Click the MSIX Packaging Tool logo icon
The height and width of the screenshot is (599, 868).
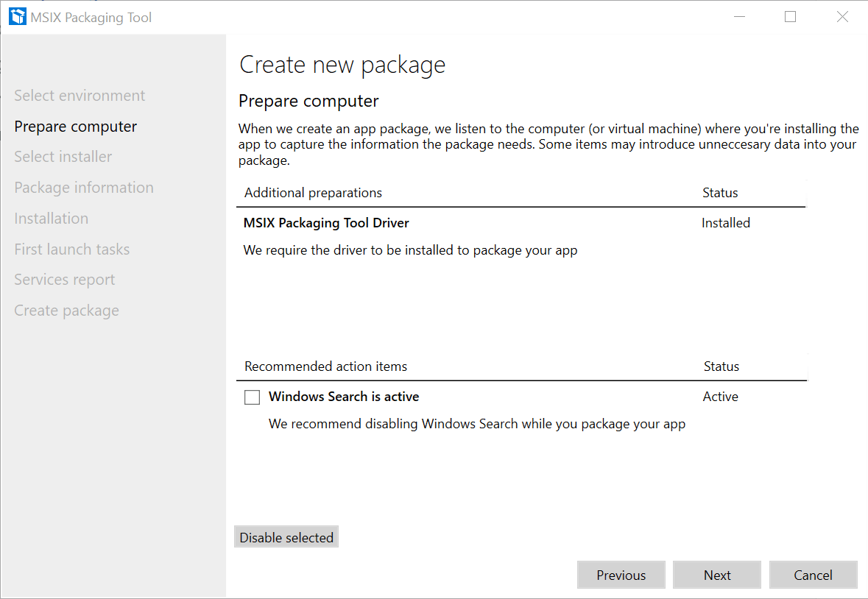[17, 15]
